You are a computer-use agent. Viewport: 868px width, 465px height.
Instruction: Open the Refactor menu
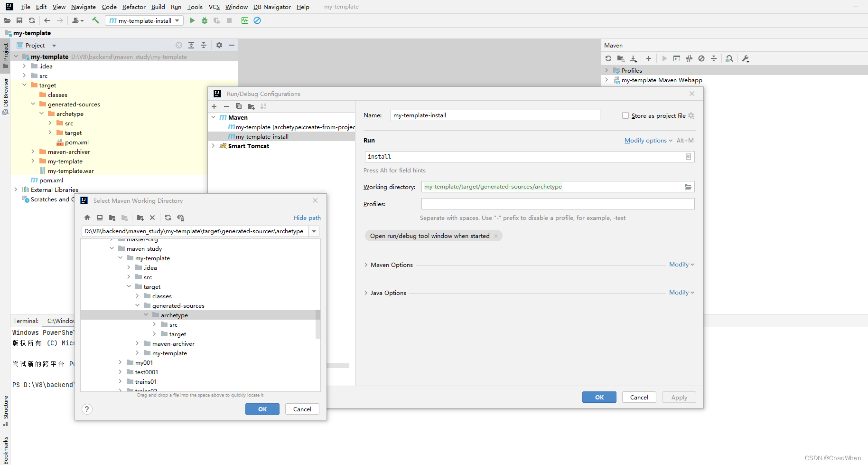pyautogui.click(x=134, y=7)
